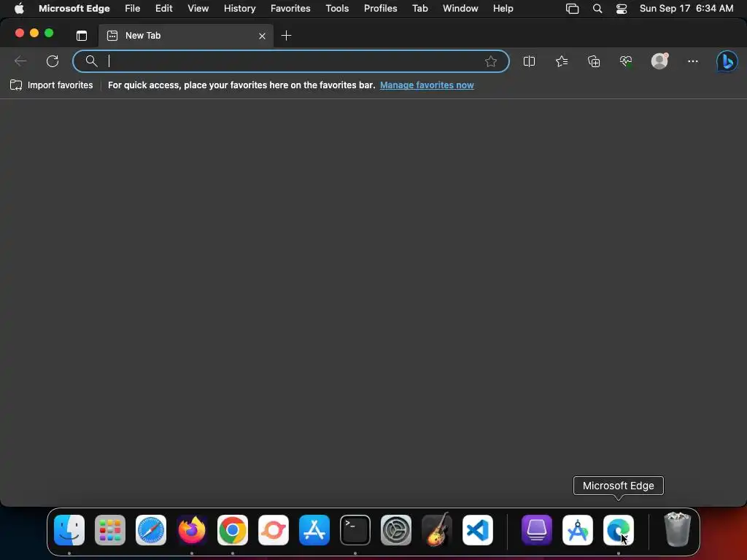
Task: Click Microsoft Edge icon in the Dock
Action: (619, 530)
